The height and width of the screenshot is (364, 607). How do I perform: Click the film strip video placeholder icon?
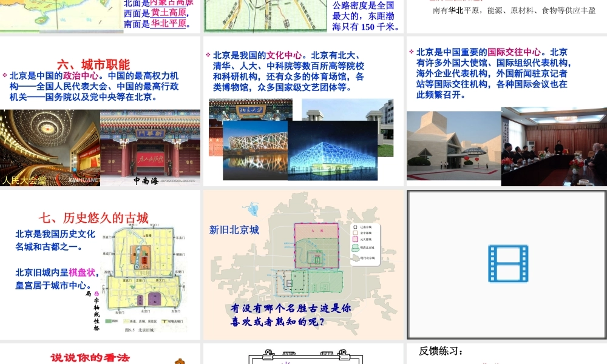pos(508,263)
